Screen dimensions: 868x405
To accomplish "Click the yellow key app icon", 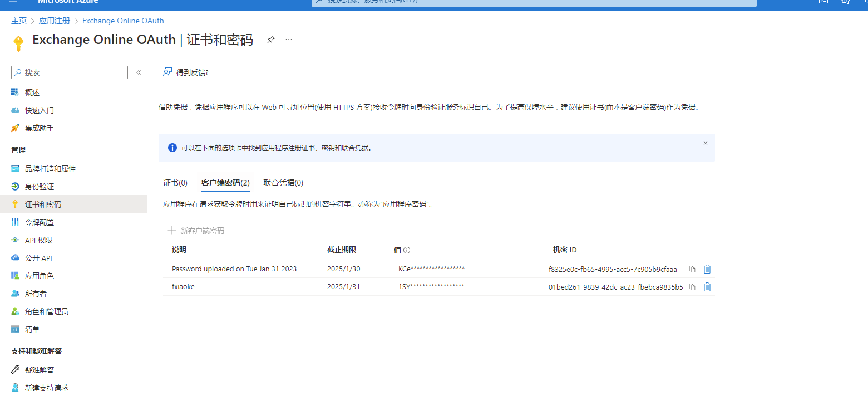I will coord(18,44).
